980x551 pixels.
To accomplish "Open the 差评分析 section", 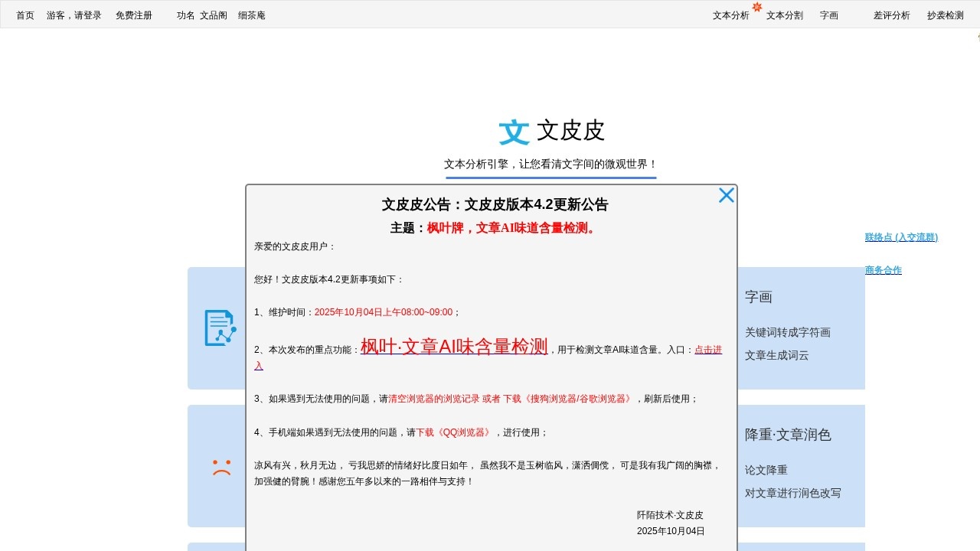I will 891,15.
